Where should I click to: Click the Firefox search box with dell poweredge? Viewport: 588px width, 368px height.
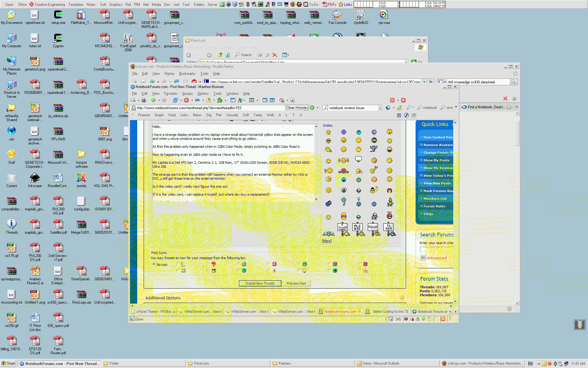[x=478, y=82]
